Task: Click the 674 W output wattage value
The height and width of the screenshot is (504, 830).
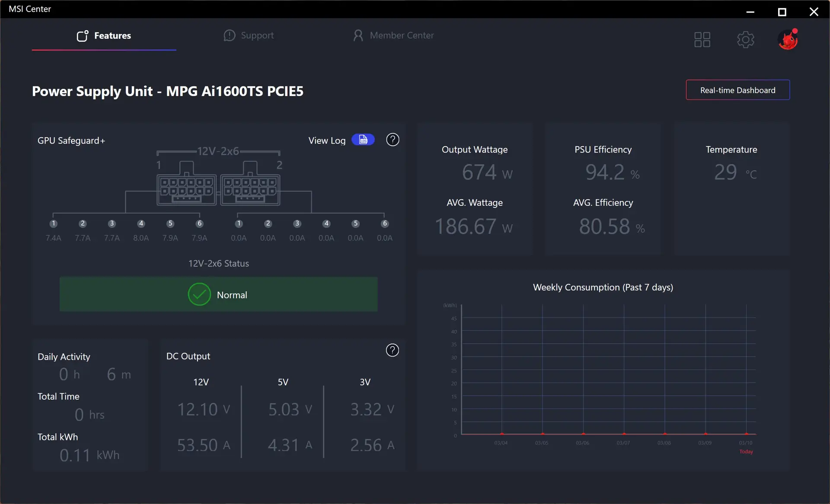Action: pos(487,172)
